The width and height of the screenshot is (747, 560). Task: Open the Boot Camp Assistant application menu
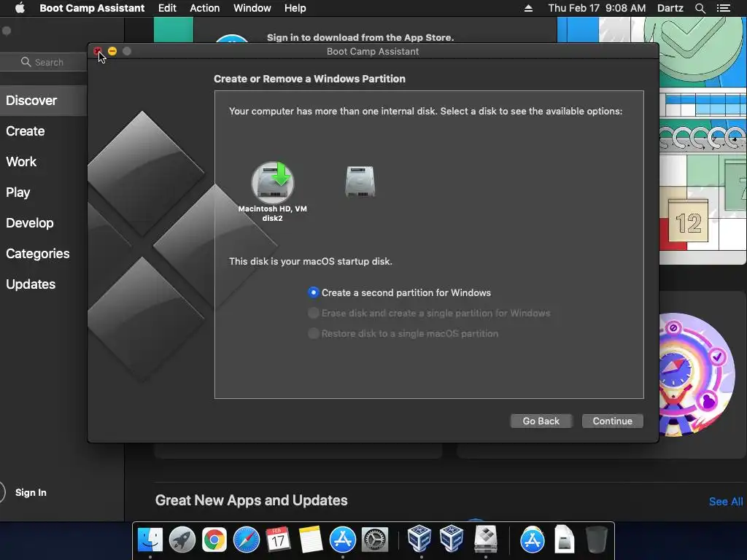tap(92, 8)
